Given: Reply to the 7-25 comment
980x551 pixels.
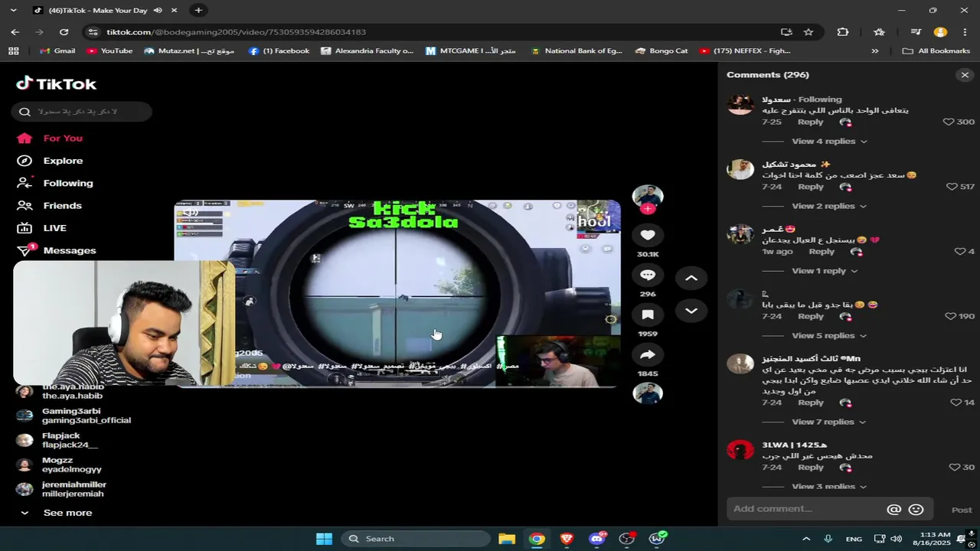Looking at the screenshot, I should tap(810, 122).
